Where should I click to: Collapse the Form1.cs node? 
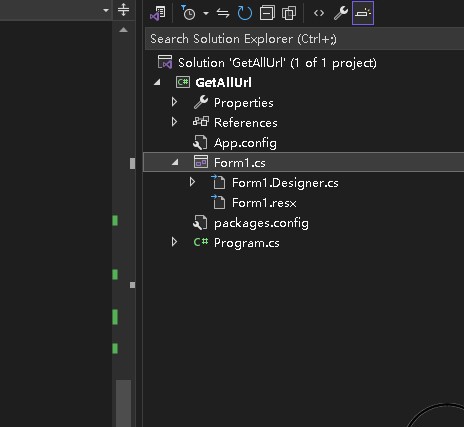pos(175,162)
